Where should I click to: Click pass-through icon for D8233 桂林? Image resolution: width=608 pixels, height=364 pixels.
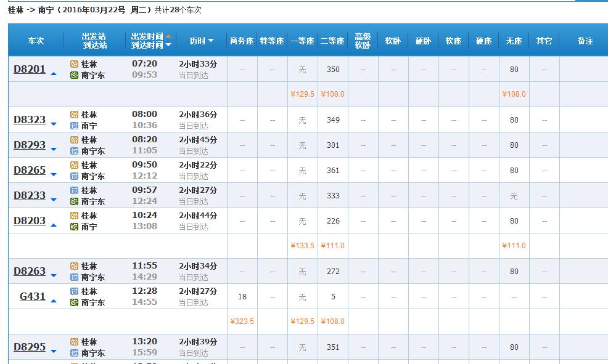point(74,190)
